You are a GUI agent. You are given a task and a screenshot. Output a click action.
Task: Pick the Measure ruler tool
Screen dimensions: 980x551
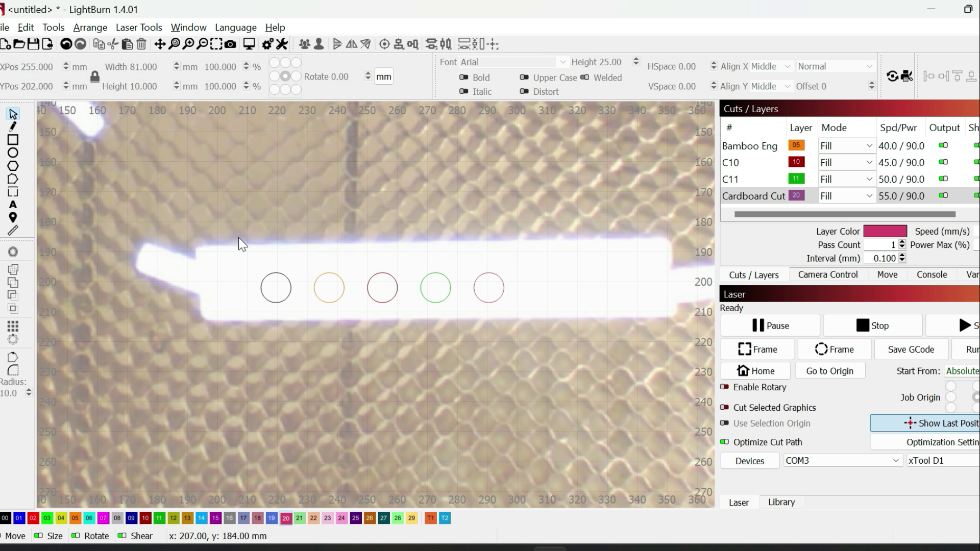pos(14,230)
